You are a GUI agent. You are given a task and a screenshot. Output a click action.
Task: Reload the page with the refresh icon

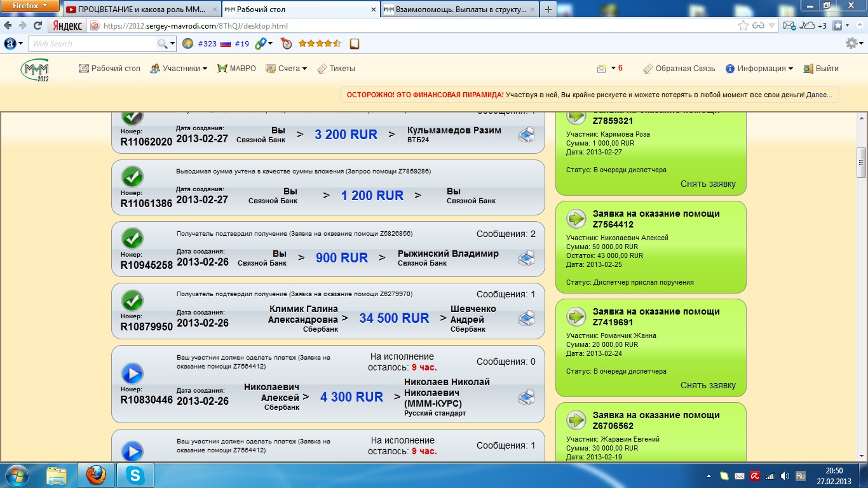click(37, 25)
